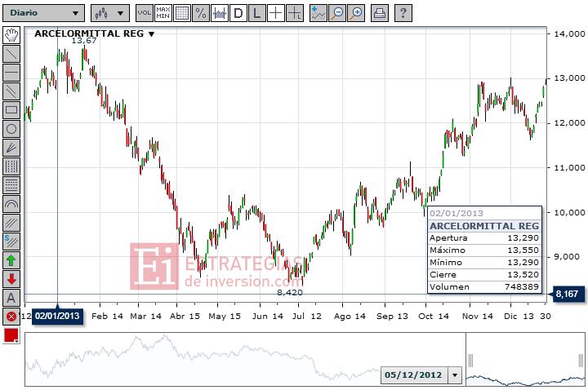This screenshot has width=588, height=390.
Task: Open the Diario period dropdown
Action: click(x=44, y=13)
